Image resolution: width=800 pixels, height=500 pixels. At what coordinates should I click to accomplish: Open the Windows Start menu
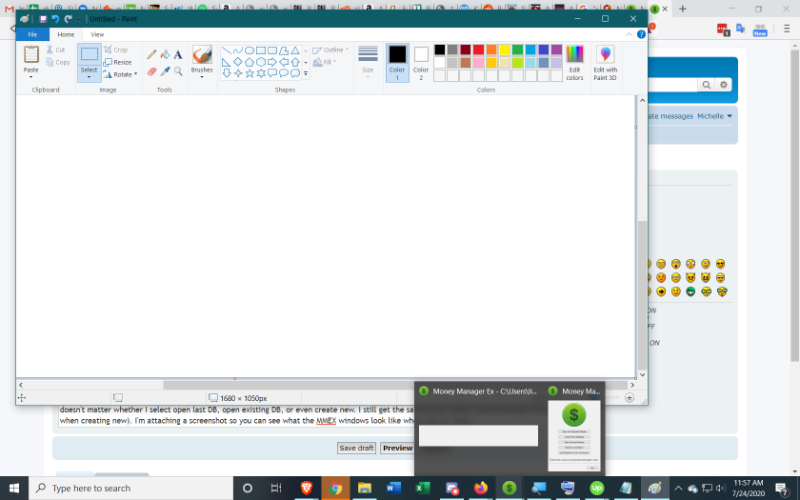click(x=14, y=488)
